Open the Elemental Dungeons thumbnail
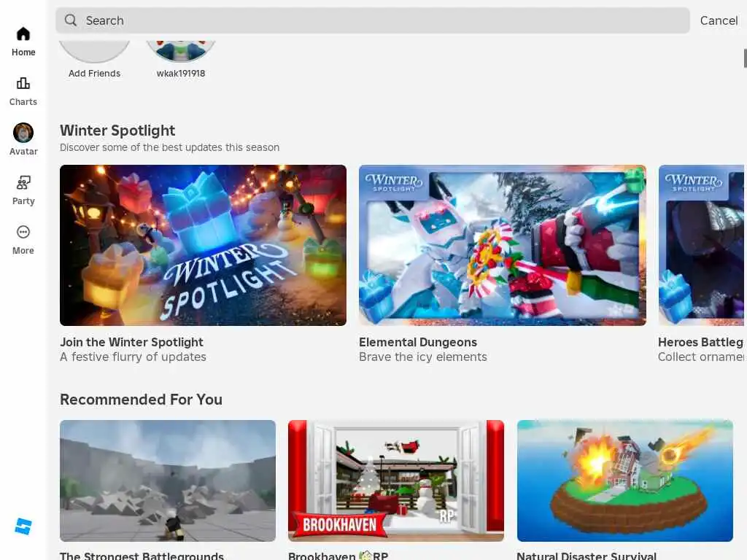The height and width of the screenshot is (560, 747). [x=502, y=245]
